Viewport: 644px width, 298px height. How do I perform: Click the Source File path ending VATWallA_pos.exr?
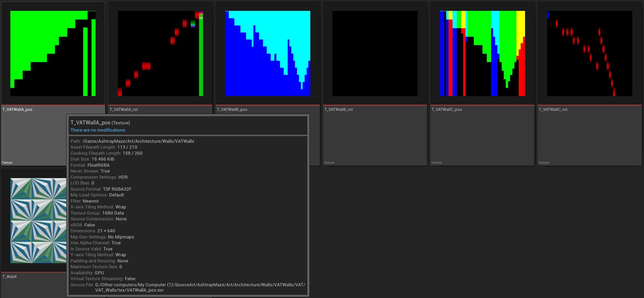point(200,287)
